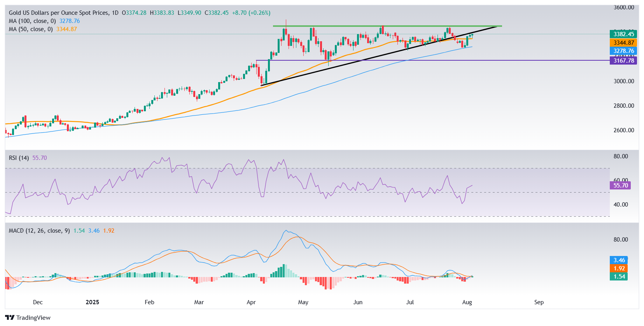Click green 1.54 histogram tag on right axis
This screenshot has height=326, width=644.
click(x=619, y=277)
